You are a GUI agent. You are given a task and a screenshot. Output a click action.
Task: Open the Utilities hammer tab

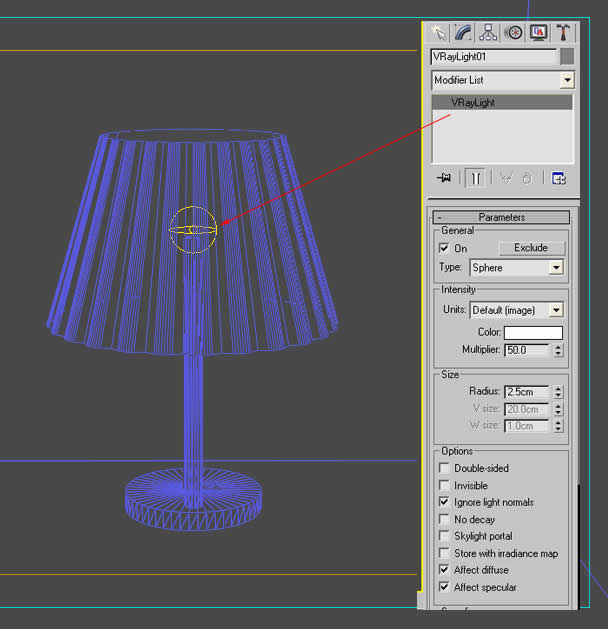click(x=564, y=33)
